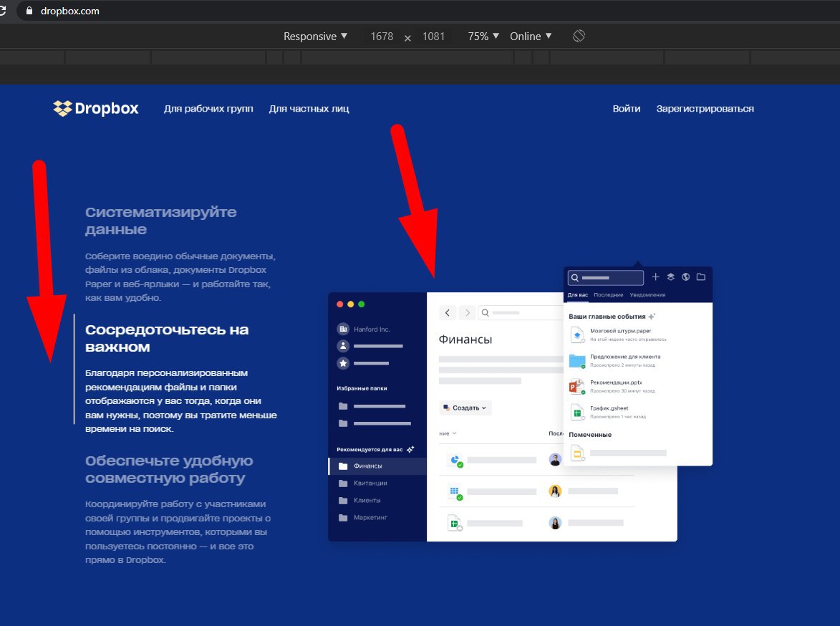Click the Избранные папки label
Viewport: 840px width, 626px height.
362,388
